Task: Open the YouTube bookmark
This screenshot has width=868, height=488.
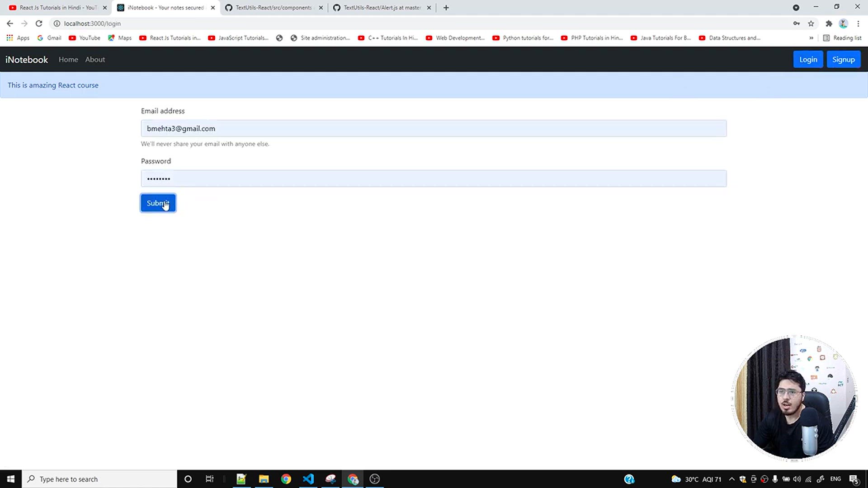Action: [x=85, y=38]
